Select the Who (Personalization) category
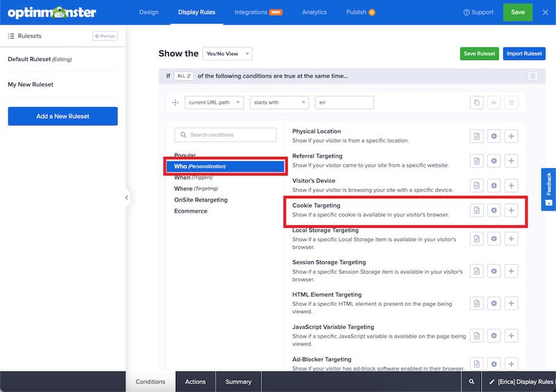Image resolution: width=556 pixels, height=392 pixels. click(225, 166)
